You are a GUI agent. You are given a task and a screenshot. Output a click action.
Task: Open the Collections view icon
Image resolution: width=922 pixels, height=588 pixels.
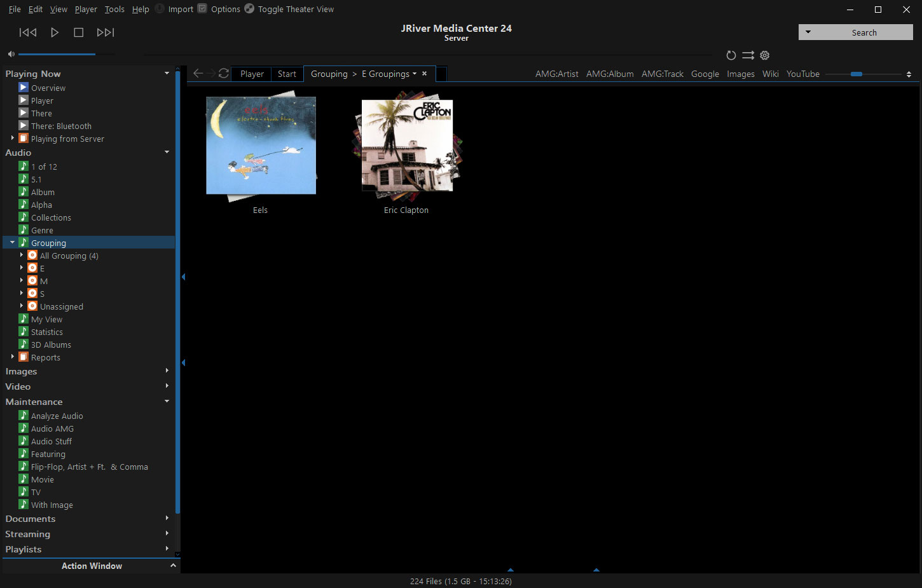[24, 217]
